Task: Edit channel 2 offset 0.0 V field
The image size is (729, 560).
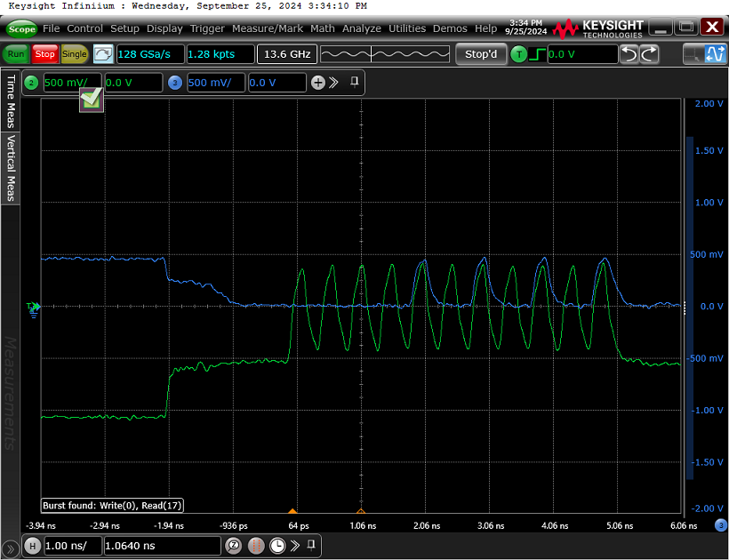Action: [x=134, y=83]
